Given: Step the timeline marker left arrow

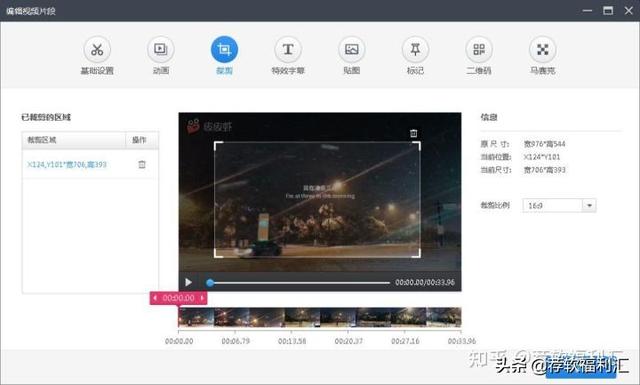Looking at the screenshot, I should 155,298.
